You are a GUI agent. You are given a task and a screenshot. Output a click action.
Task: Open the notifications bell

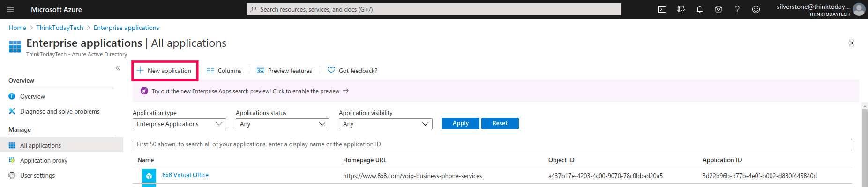(x=700, y=9)
